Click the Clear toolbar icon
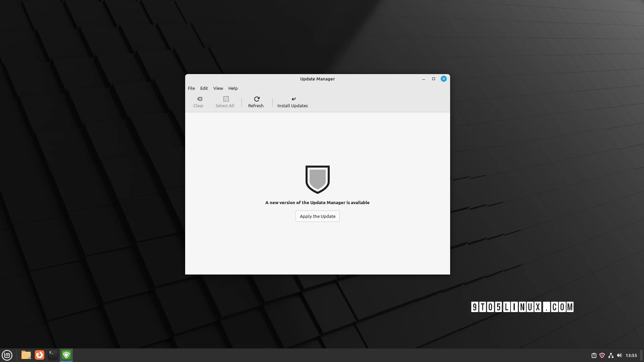644x362 pixels. point(199,99)
